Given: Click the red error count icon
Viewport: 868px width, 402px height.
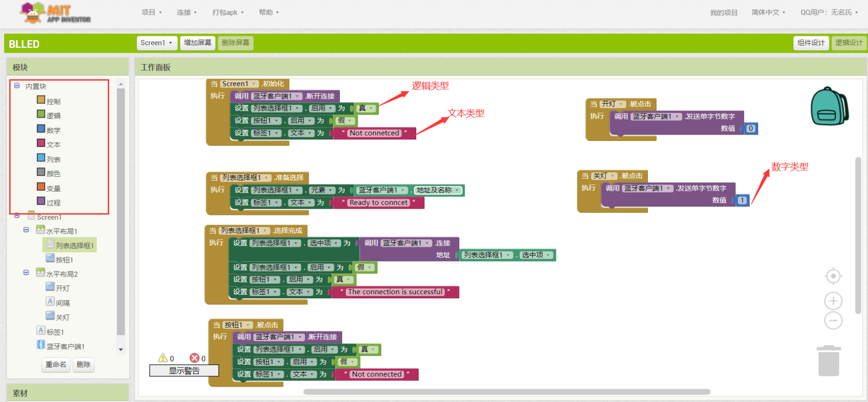Looking at the screenshot, I should tap(194, 358).
